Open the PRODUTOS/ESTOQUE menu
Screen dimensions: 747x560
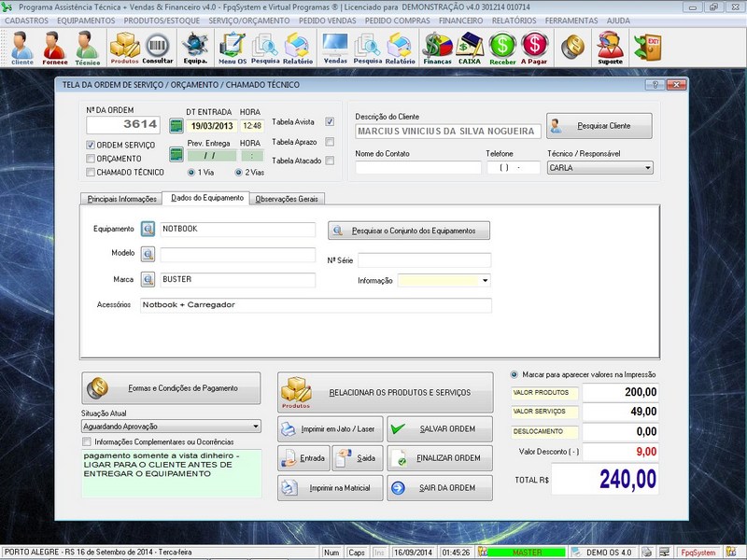point(162,21)
